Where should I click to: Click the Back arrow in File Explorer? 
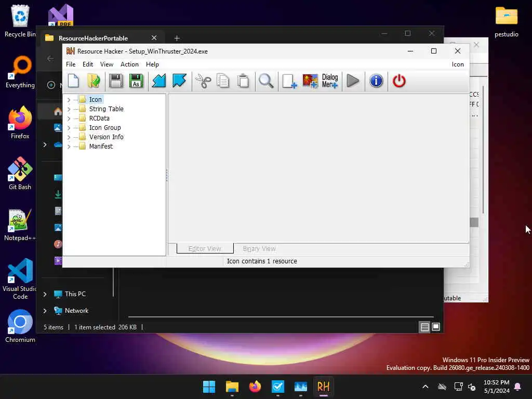click(50, 59)
